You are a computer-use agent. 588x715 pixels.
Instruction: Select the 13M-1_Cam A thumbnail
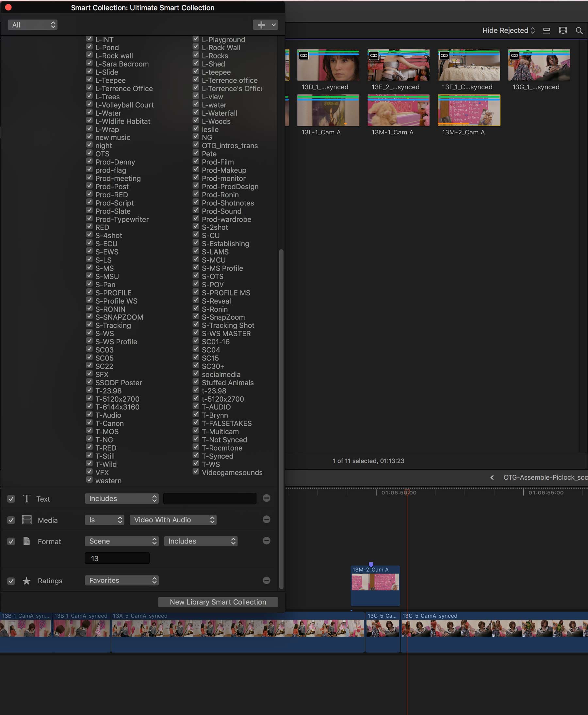pos(398,110)
